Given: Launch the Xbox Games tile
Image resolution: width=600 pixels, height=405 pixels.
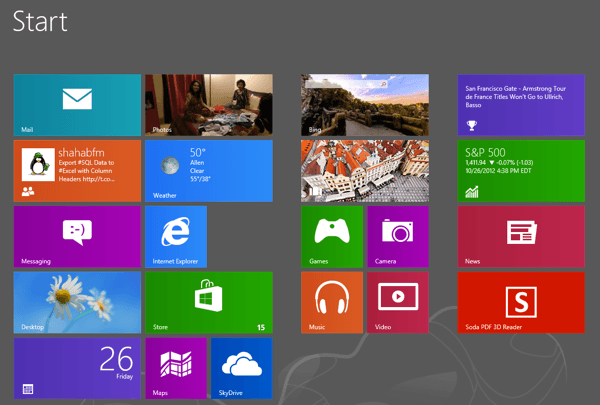Looking at the screenshot, I should tap(332, 236).
